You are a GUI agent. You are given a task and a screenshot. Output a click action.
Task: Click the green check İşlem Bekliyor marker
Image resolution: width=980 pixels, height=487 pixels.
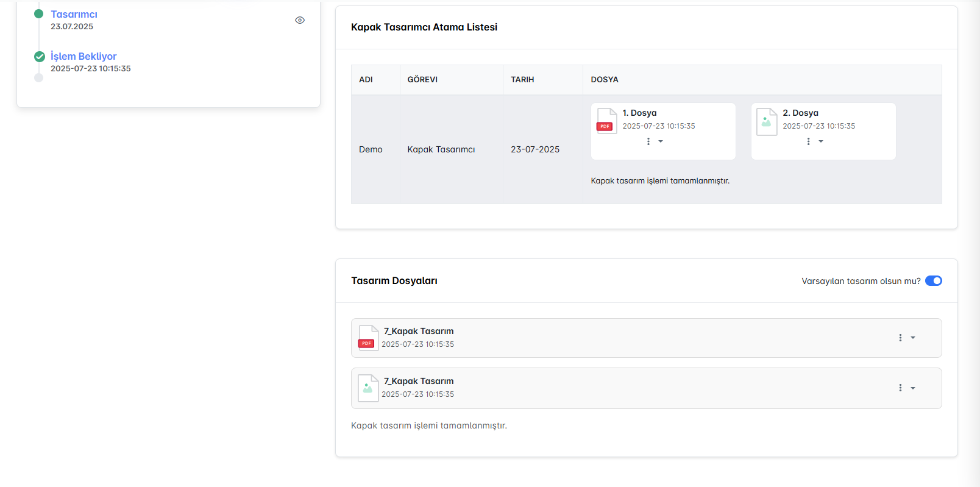pyautogui.click(x=40, y=57)
